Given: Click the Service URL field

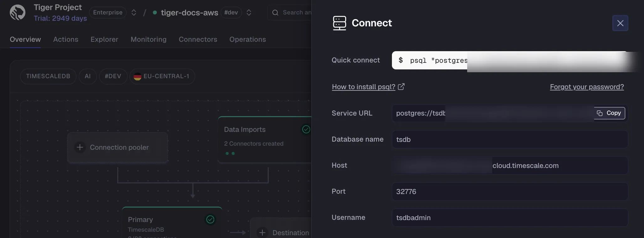Looking at the screenshot, I should [x=510, y=113].
